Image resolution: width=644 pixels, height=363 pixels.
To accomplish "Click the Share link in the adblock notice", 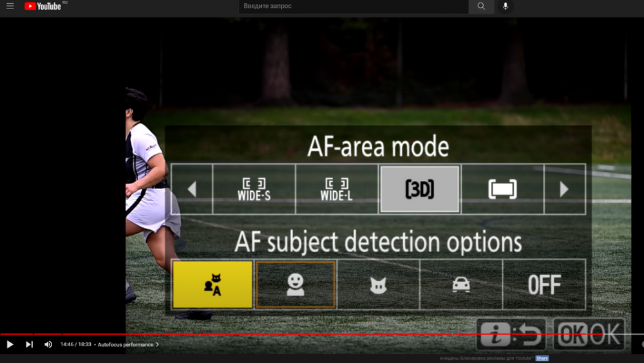I will [x=542, y=358].
